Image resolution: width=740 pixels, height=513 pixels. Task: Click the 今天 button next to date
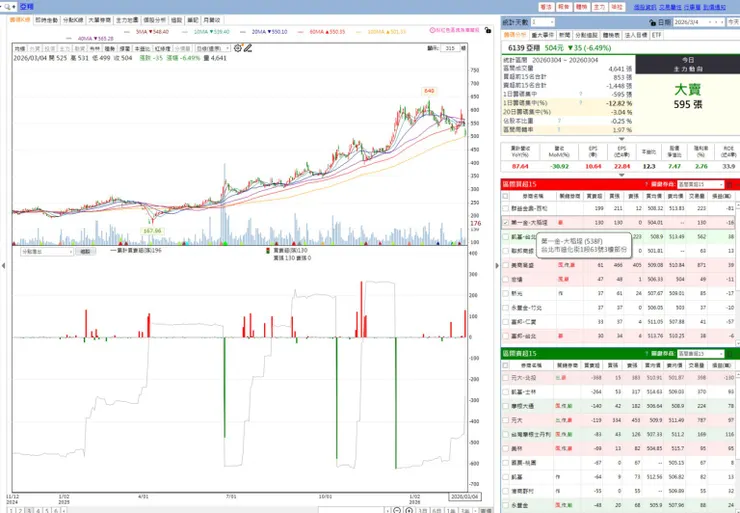click(733, 22)
